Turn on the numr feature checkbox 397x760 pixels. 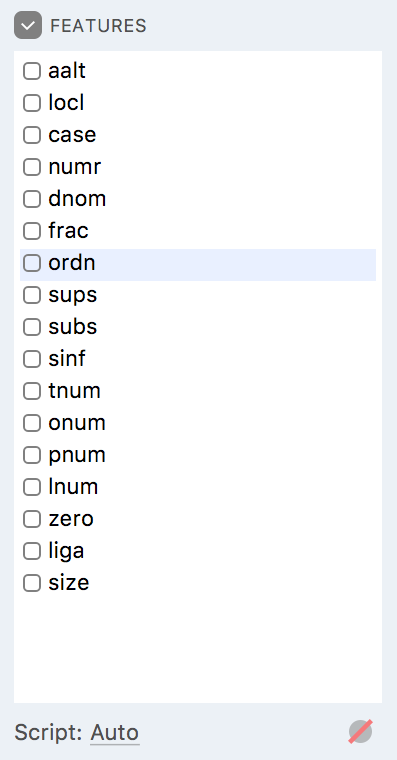coord(32,167)
